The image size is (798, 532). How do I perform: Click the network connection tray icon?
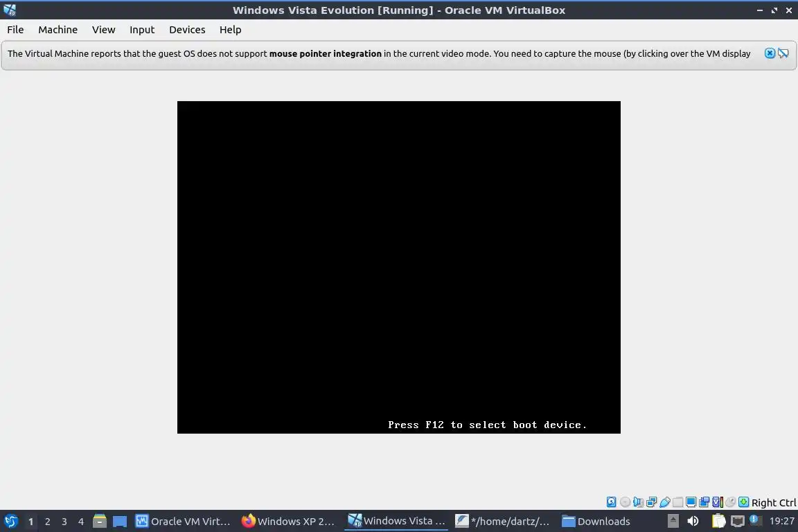(738, 521)
